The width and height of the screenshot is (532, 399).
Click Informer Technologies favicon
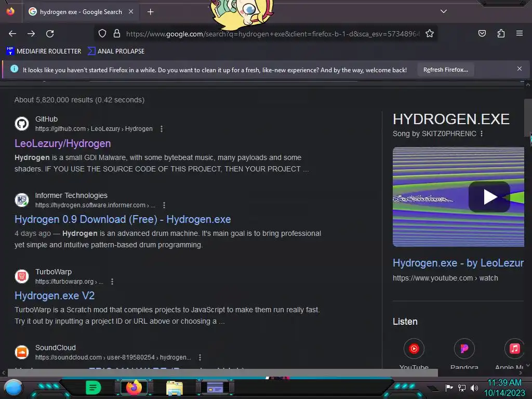(22, 200)
